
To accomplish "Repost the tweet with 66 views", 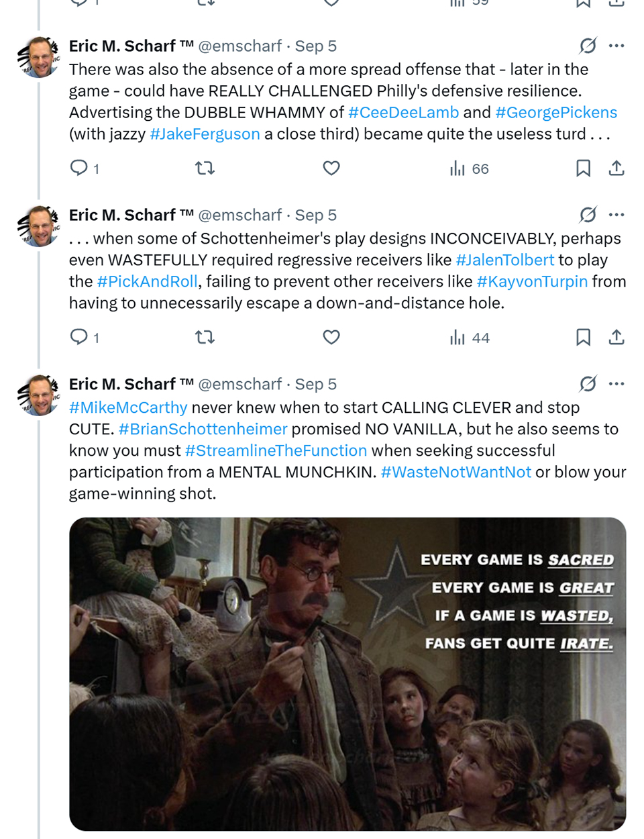I will (205, 168).
